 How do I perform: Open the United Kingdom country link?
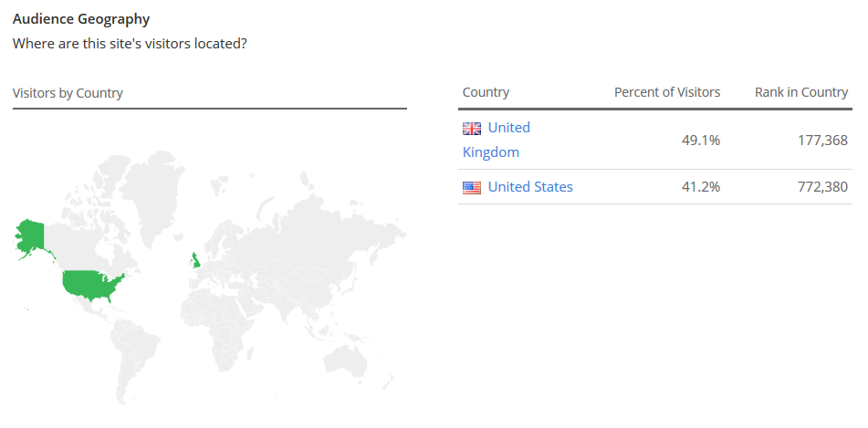coord(496,140)
